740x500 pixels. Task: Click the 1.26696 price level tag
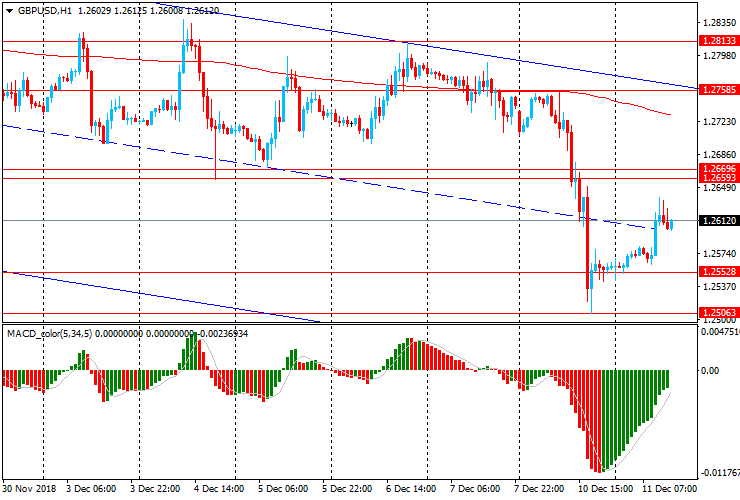(x=719, y=169)
